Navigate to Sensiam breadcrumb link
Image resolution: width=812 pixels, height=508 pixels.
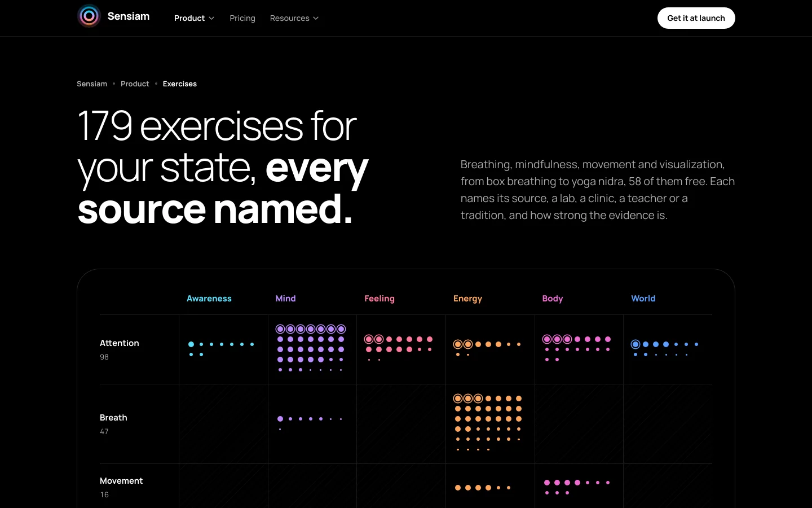pos(92,84)
